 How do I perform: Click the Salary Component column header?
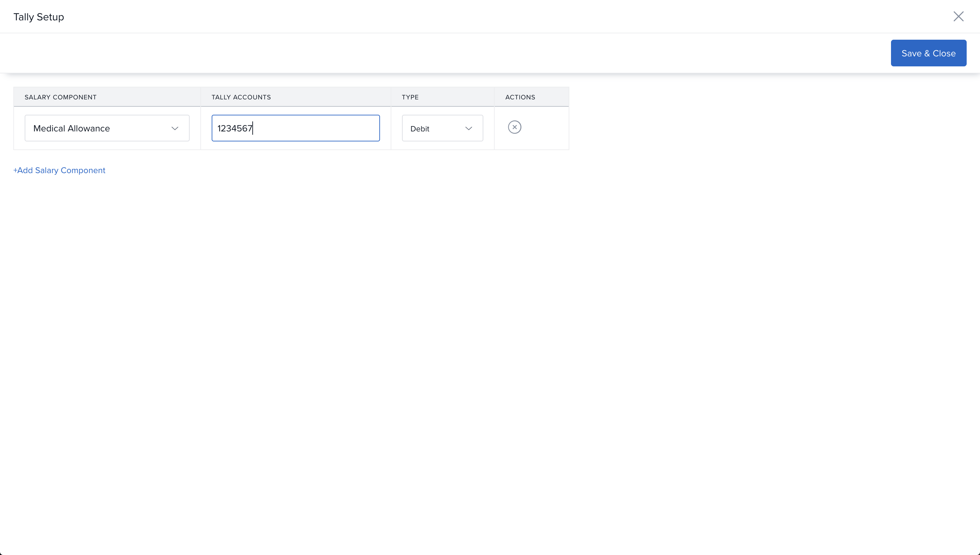pos(61,97)
